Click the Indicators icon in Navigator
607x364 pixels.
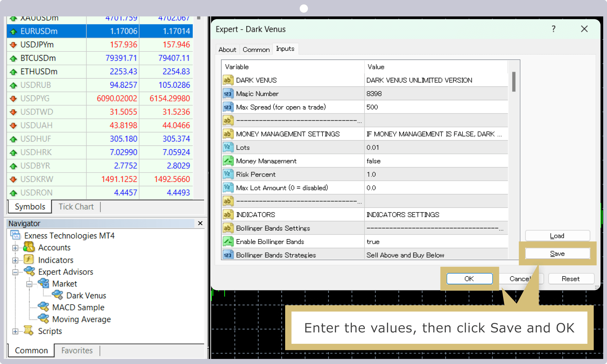pos(29,260)
